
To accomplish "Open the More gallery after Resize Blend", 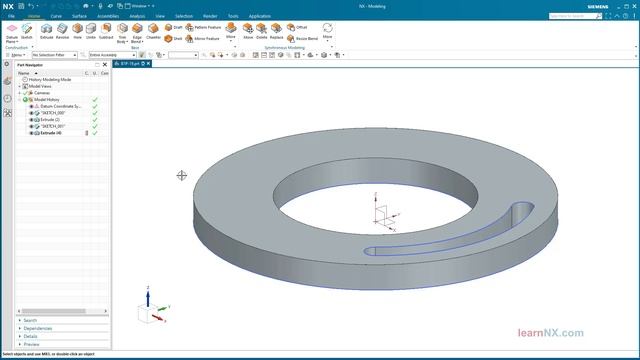I will 327,31.
